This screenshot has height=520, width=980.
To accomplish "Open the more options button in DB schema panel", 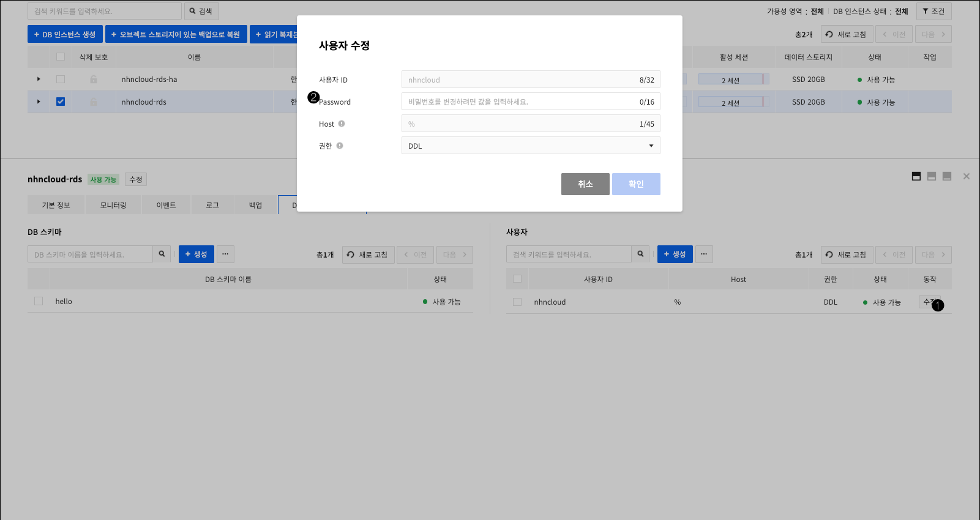I will coord(225,254).
